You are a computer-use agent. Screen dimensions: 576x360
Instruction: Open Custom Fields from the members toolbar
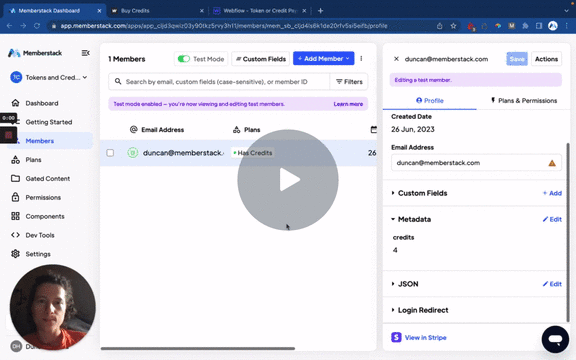pyautogui.click(x=260, y=59)
